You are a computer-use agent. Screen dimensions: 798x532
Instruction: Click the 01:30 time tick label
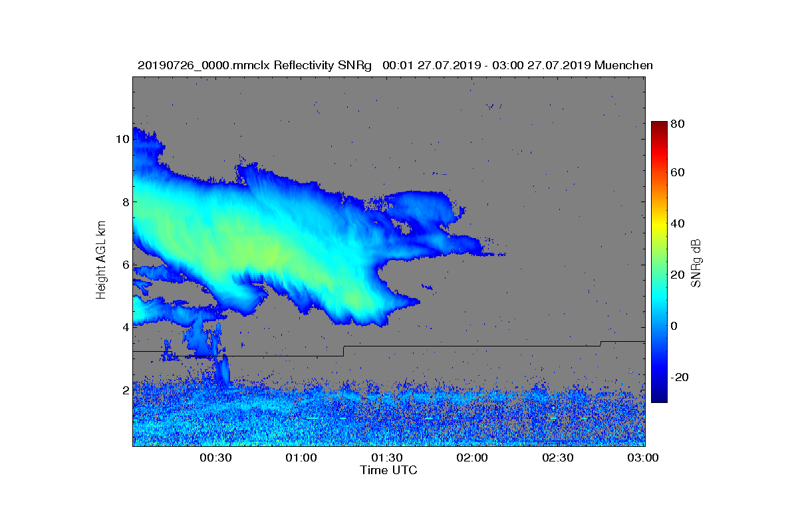click(x=386, y=458)
